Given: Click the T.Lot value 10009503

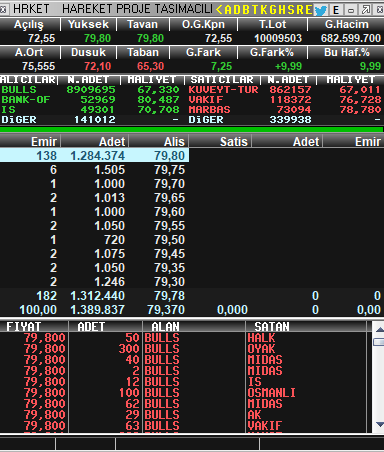Looking at the screenshot, I should click(278, 38).
